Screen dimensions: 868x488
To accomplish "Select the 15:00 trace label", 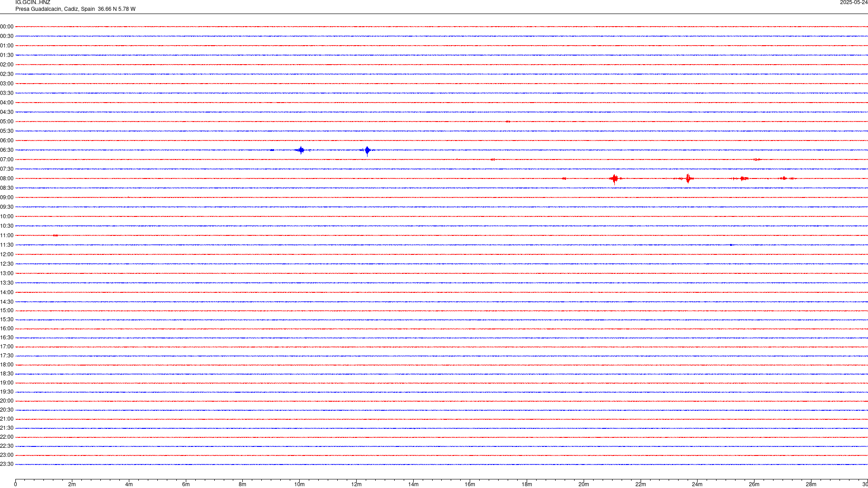I will coord(7,310).
